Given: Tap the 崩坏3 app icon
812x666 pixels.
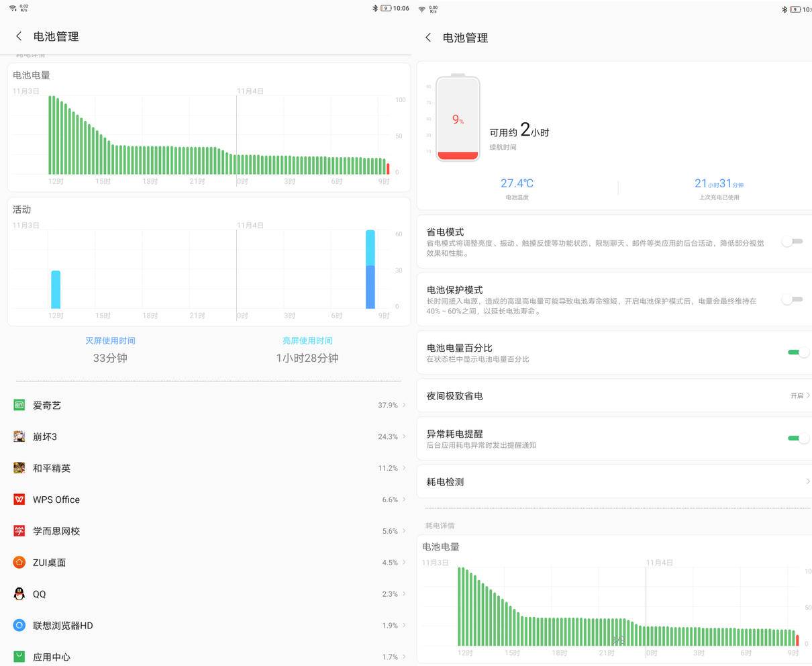Looking at the screenshot, I should pos(19,436).
